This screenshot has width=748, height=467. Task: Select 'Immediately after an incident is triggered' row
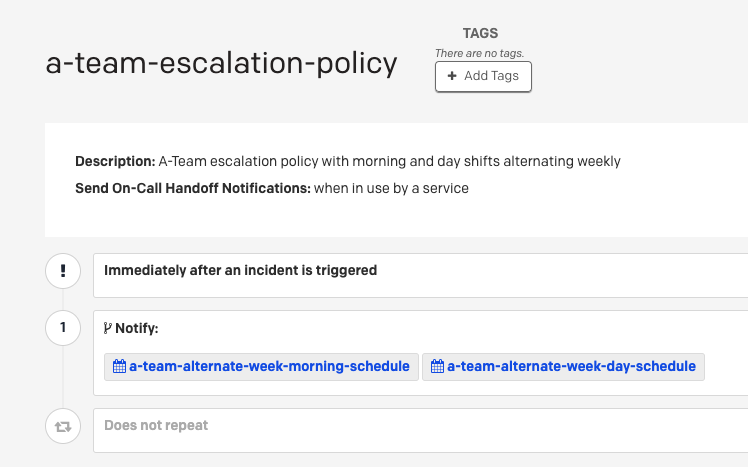coord(420,276)
